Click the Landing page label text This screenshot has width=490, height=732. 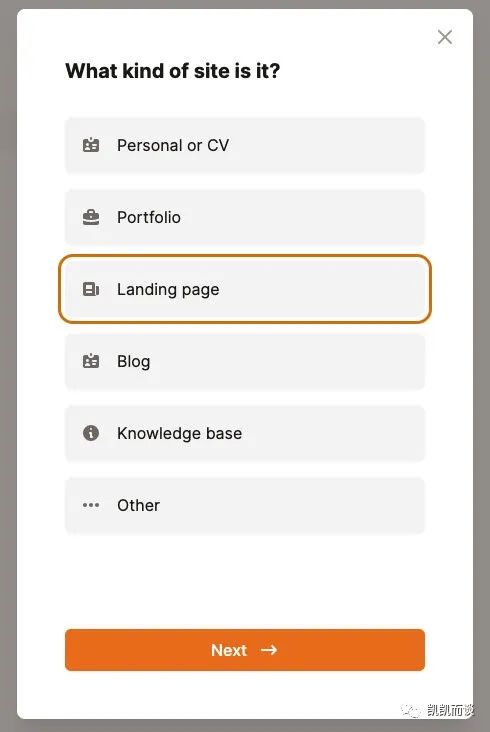pyautogui.click(x=168, y=290)
